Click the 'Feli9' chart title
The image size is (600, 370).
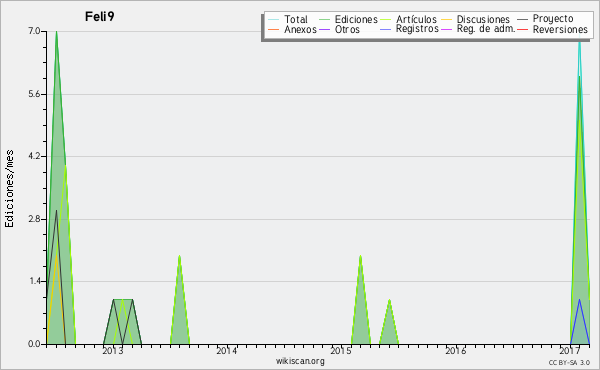(99, 16)
